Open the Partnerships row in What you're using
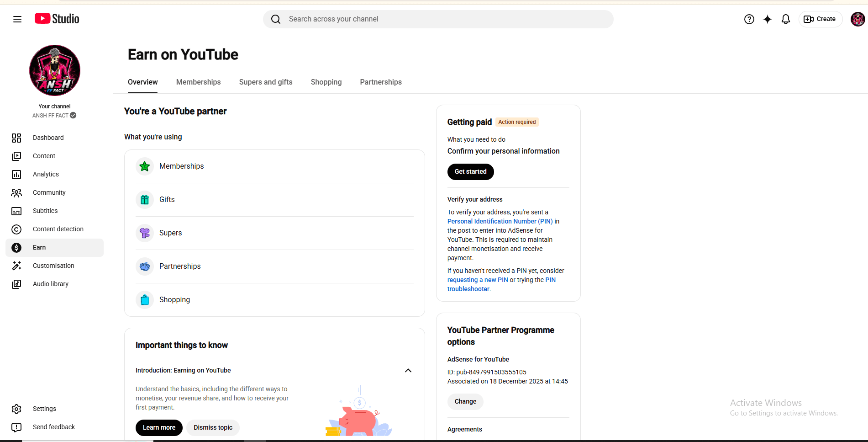 274,266
